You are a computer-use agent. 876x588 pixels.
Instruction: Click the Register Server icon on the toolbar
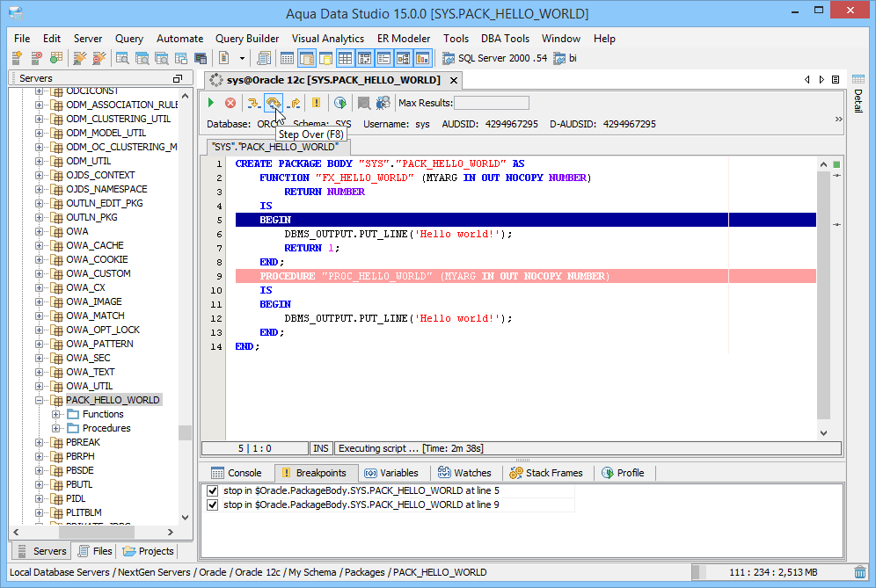click(x=16, y=58)
